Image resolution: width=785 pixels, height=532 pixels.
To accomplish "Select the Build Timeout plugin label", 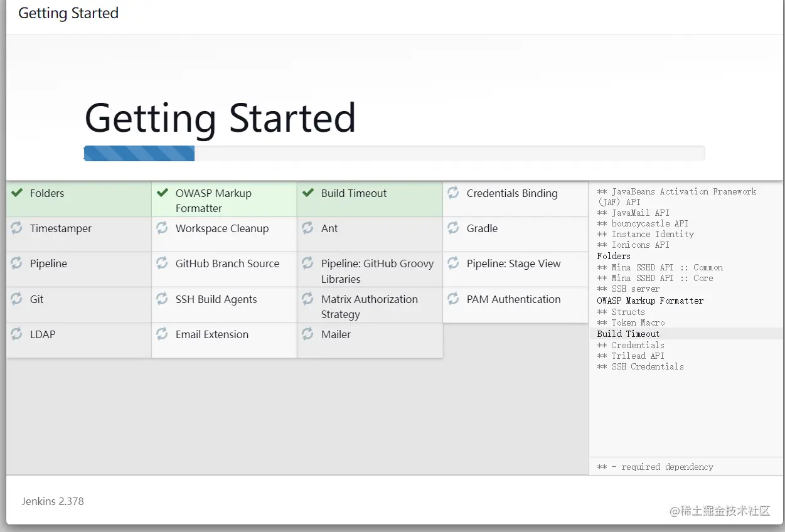I will click(x=354, y=193).
